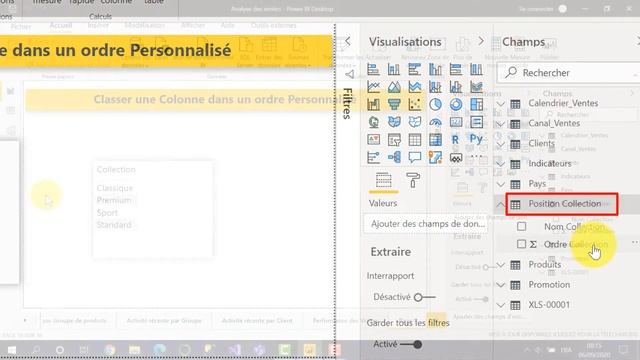Screen dimensions: 640x360
Task: Select the table visual
Action: click(x=415, y=140)
